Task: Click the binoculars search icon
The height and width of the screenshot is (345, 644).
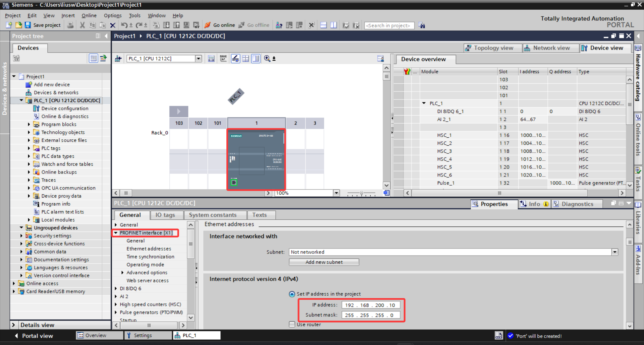Action: [422, 25]
